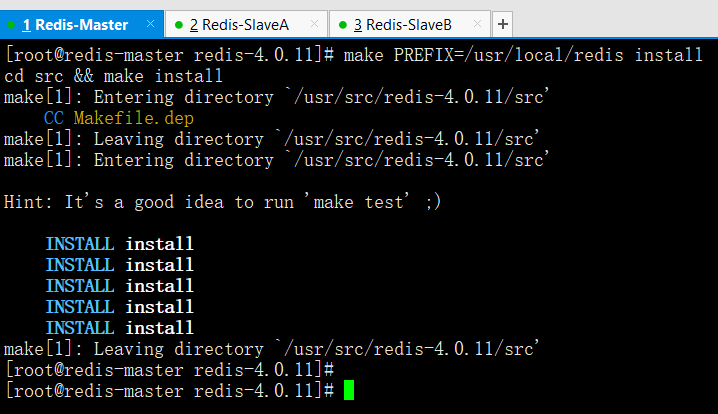The width and height of the screenshot is (718, 414).
Task: Click the 'make PREFIX=/usr/local/redis install' command
Action: pos(522,55)
